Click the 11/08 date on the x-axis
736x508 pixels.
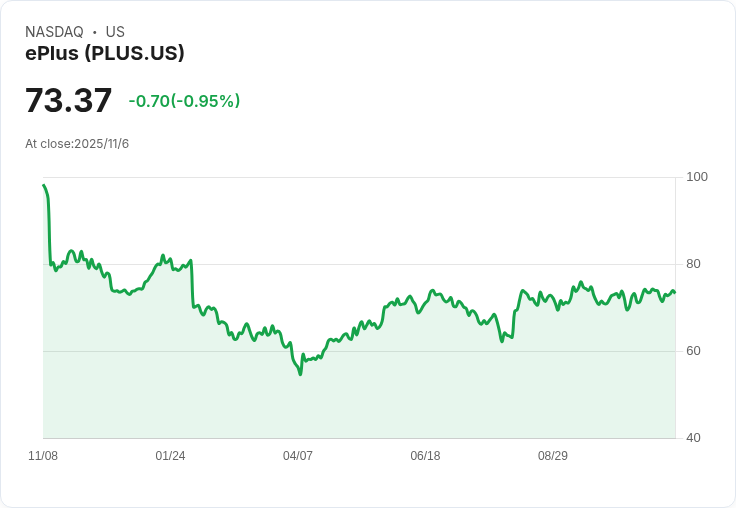click(x=43, y=456)
